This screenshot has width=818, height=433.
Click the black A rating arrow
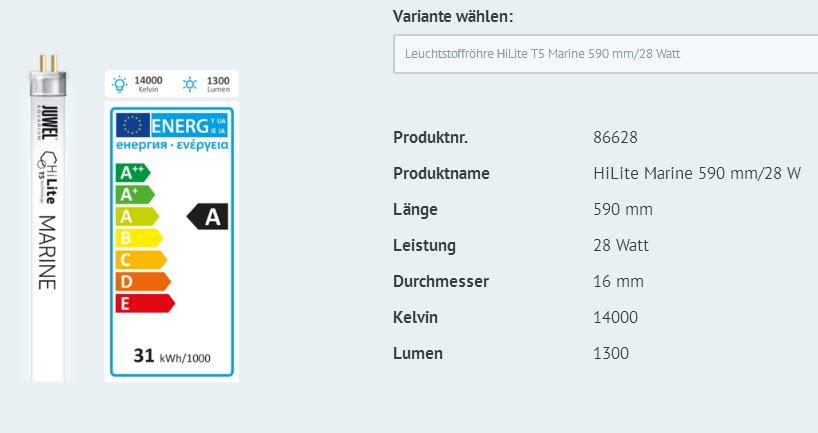coord(208,216)
